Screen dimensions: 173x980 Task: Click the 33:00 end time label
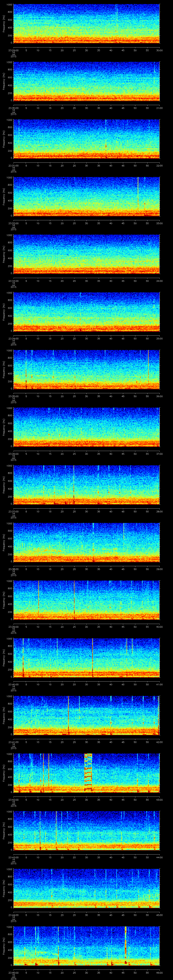[x=159, y=223]
